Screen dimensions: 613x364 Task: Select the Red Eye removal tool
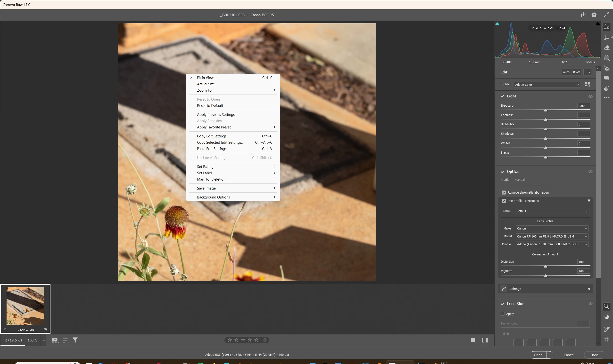coord(607,69)
